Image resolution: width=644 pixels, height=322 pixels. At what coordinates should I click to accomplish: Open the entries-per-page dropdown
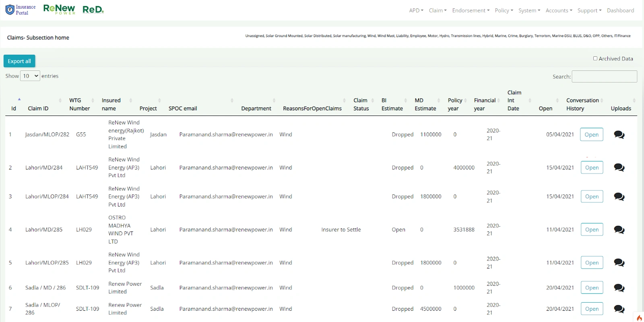(30, 76)
